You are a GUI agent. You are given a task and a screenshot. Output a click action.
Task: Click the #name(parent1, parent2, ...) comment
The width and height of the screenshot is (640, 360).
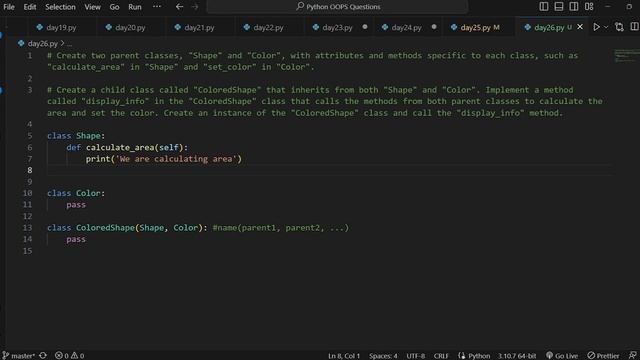pyautogui.click(x=281, y=228)
